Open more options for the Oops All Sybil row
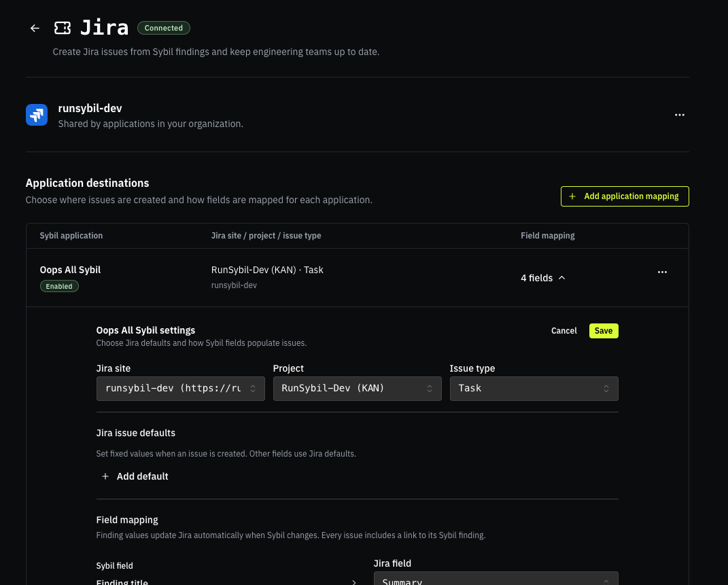 pos(662,272)
